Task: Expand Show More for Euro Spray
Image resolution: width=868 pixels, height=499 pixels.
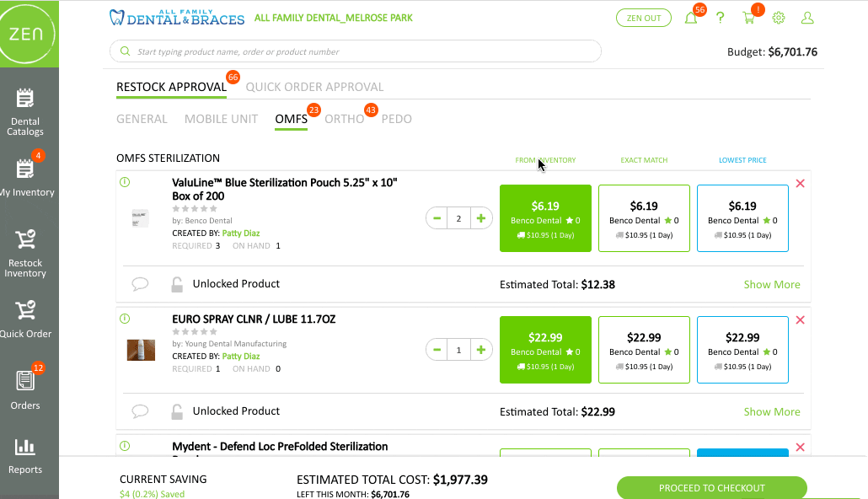Action: [772, 412]
